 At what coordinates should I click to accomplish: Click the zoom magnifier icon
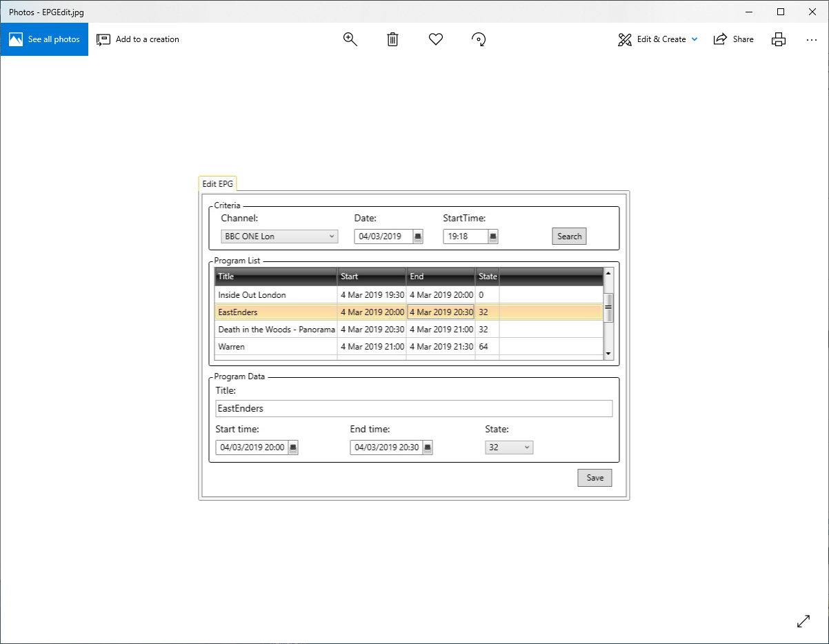350,39
